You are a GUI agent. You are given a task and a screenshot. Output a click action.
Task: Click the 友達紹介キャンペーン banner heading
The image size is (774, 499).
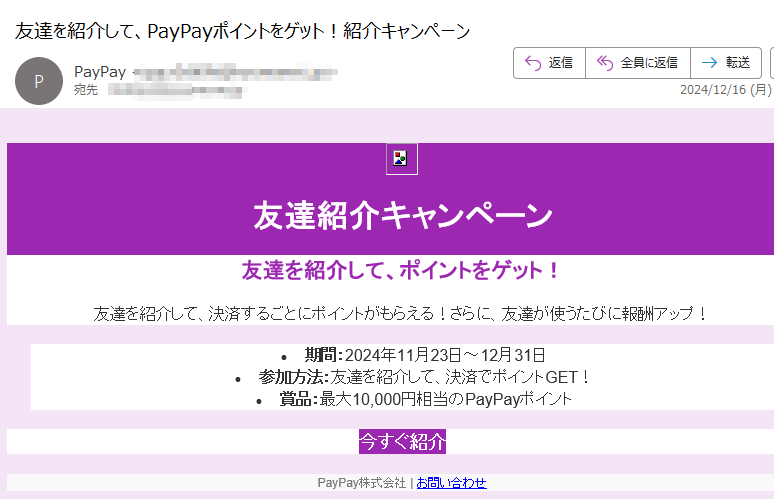point(403,215)
